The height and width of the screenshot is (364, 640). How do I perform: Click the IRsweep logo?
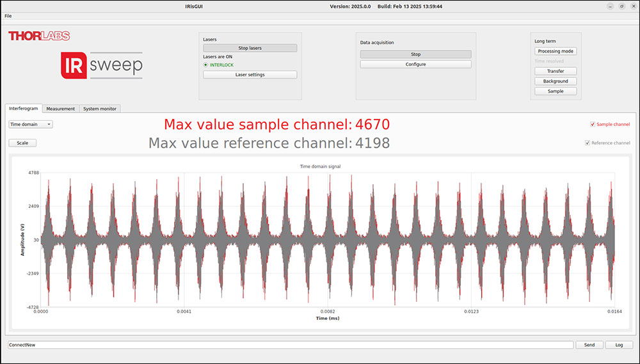(x=102, y=66)
